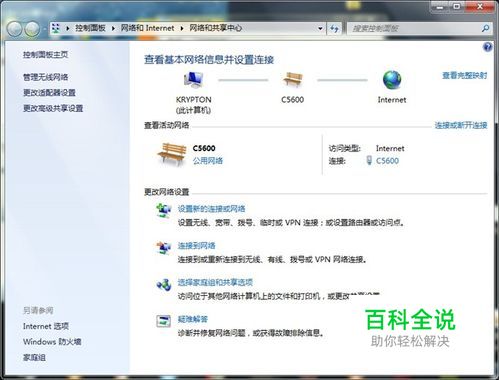The width and height of the screenshot is (499, 380).
Task: Open Windows 防火墙 in the sidebar
Action: (x=52, y=342)
